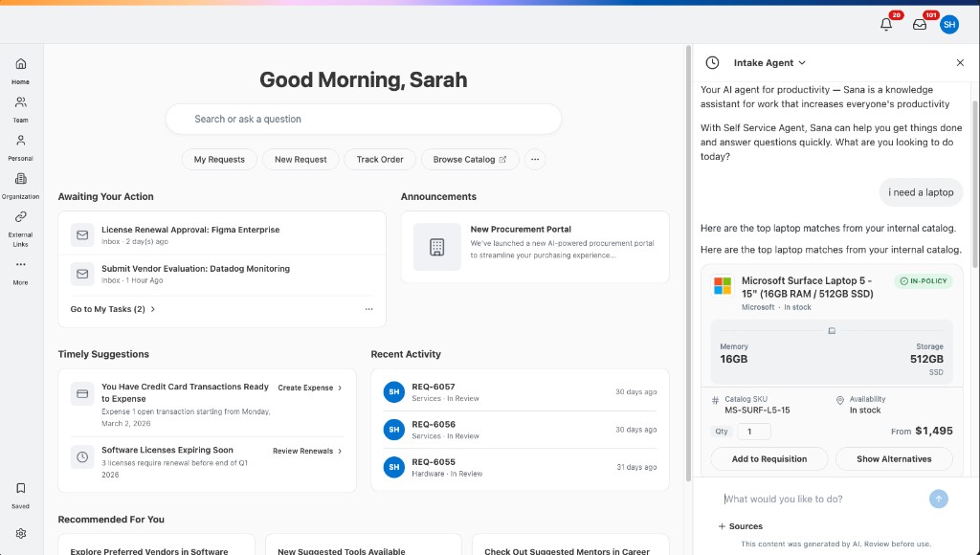The height and width of the screenshot is (555, 980).
Task: Click the Qty quantity field
Action: pyautogui.click(x=754, y=432)
